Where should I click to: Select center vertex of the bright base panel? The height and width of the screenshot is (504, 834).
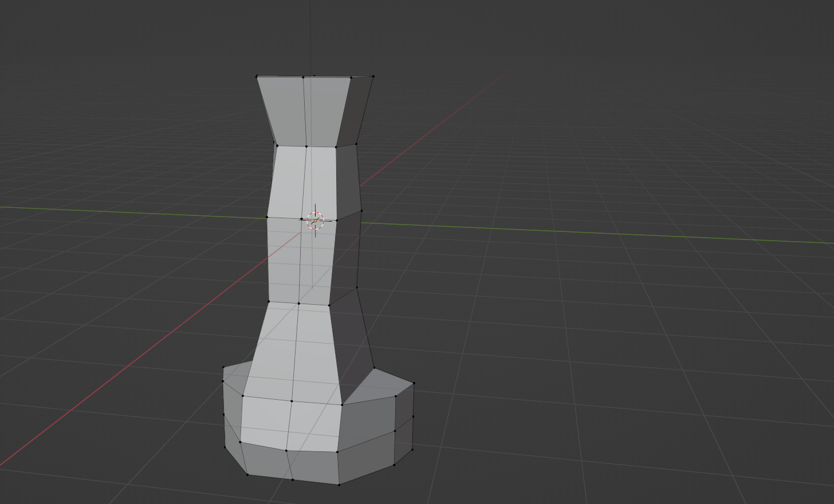(292, 401)
